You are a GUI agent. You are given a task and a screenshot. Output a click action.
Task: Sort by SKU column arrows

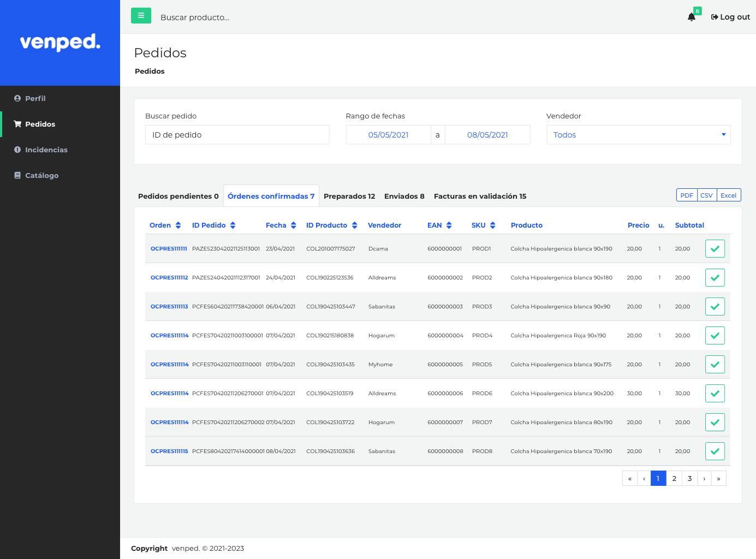492,225
